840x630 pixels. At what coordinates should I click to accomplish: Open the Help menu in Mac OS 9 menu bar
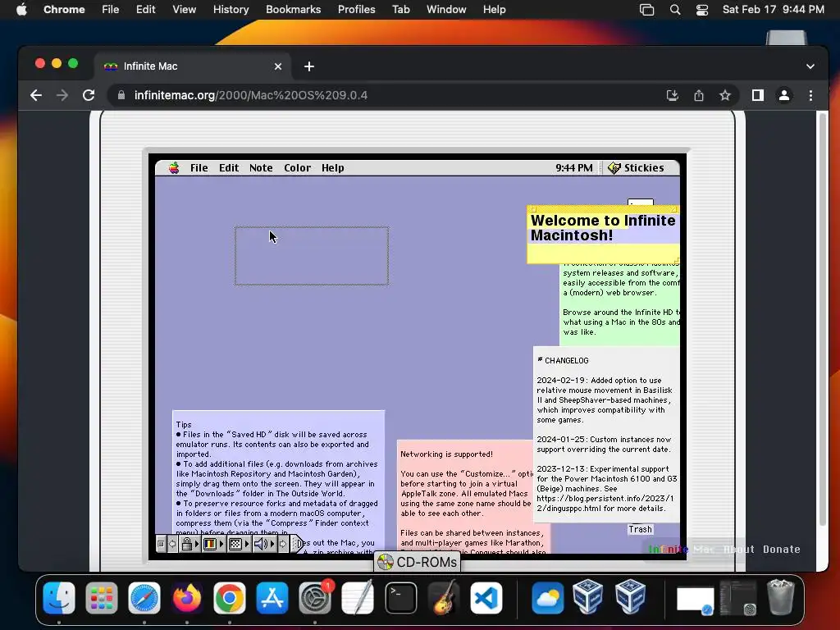coord(333,167)
